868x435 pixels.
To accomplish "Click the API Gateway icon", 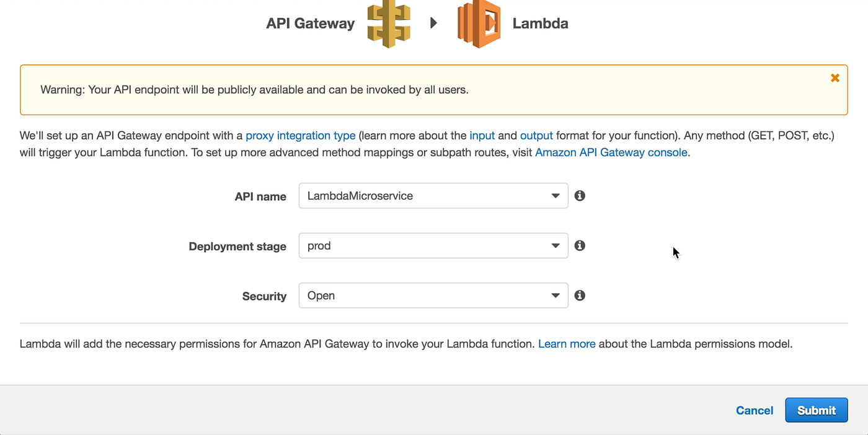I will (389, 24).
